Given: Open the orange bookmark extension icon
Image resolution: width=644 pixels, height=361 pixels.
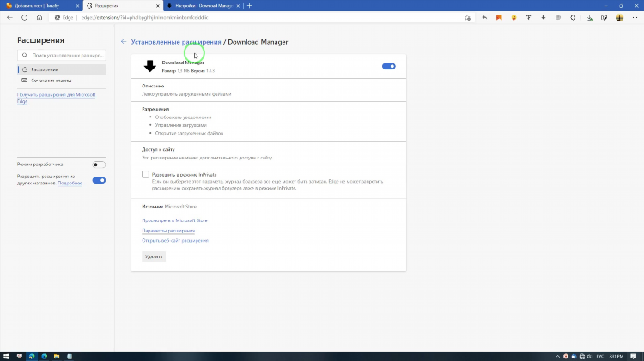Looking at the screenshot, I should coord(499,18).
